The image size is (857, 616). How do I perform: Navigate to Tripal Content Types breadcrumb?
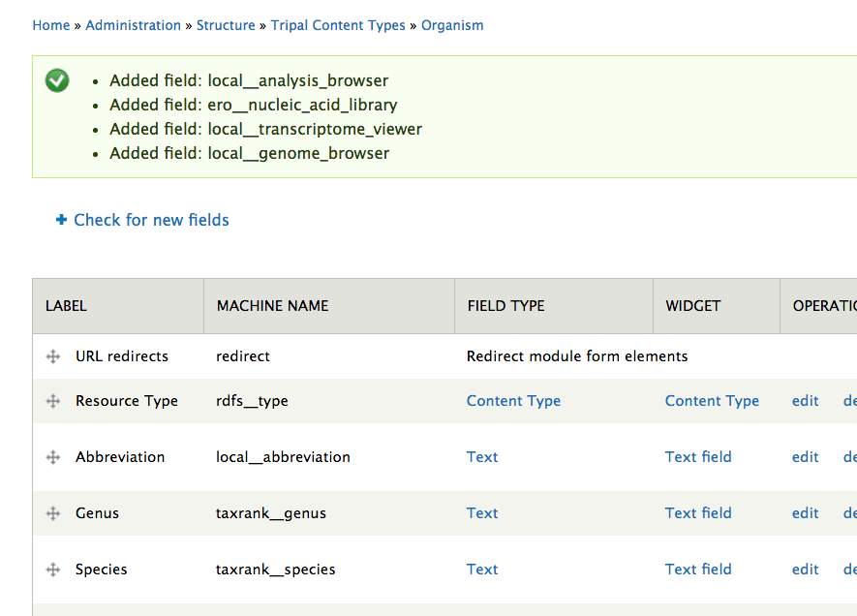click(338, 25)
